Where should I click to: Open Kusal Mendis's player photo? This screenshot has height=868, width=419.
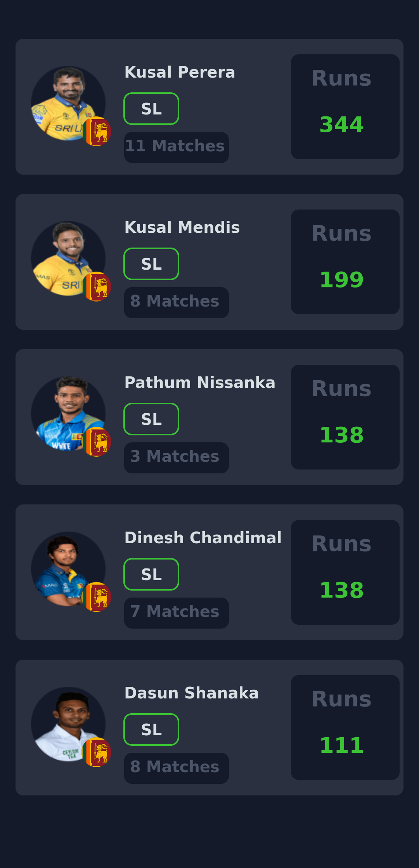pyautogui.click(x=68, y=258)
